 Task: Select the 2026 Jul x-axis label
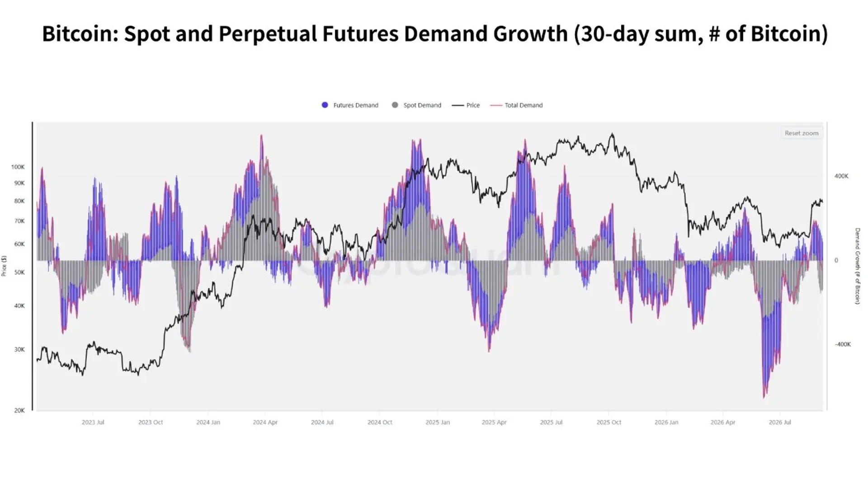click(x=780, y=422)
